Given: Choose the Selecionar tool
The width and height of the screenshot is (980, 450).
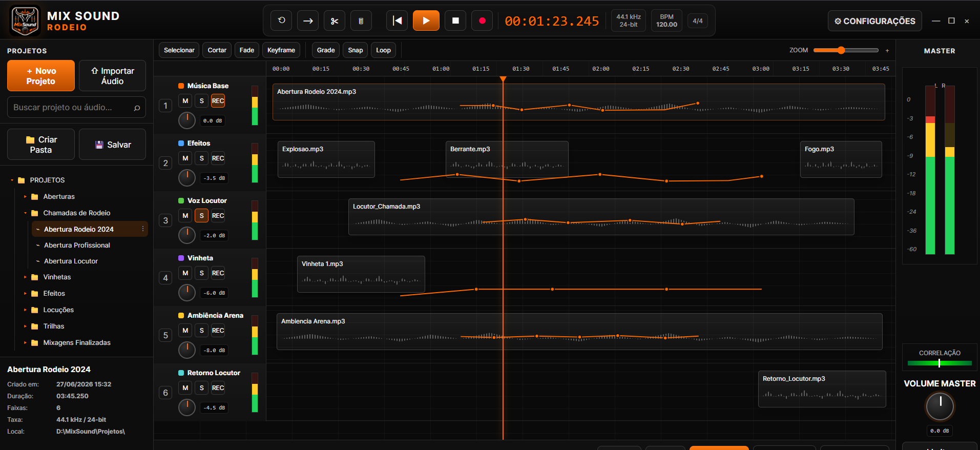Looking at the screenshot, I should tap(179, 50).
